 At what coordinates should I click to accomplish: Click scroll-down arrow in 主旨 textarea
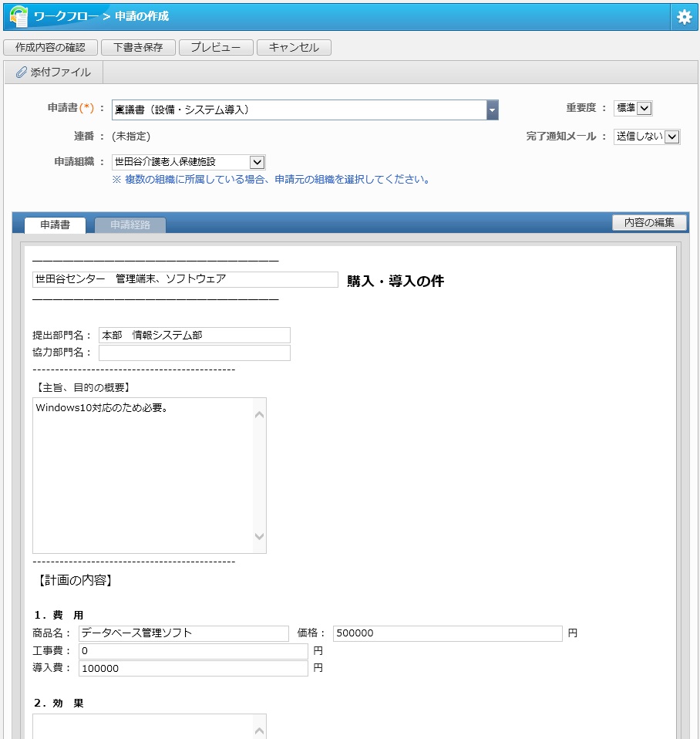[259, 536]
